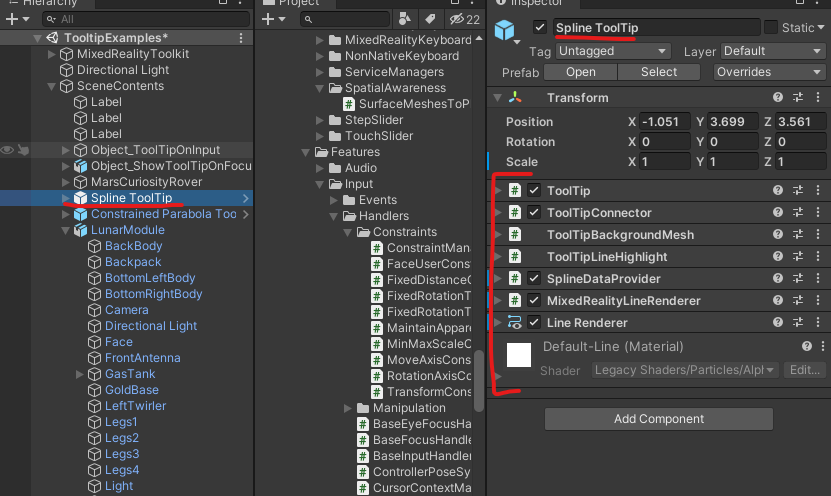Collapse the LunarModule hierarchy item

click(66, 231)
